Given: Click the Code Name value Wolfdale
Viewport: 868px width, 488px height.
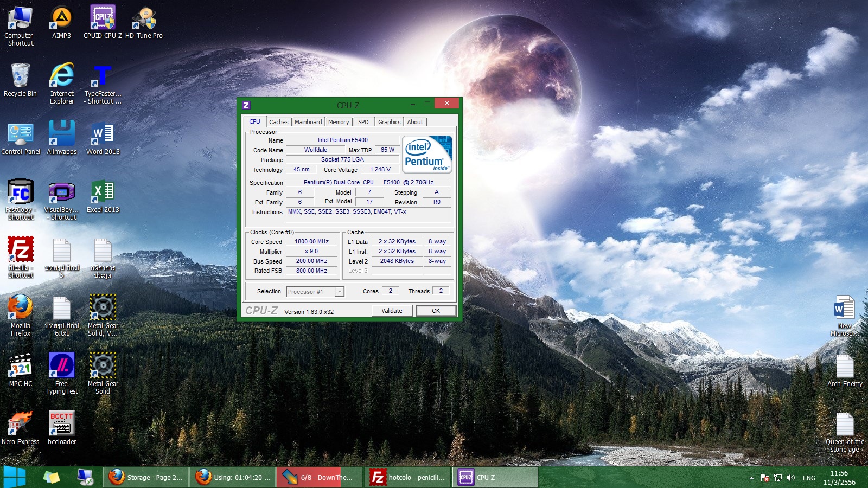Looking at the screenshot, I should coord(315,150).
